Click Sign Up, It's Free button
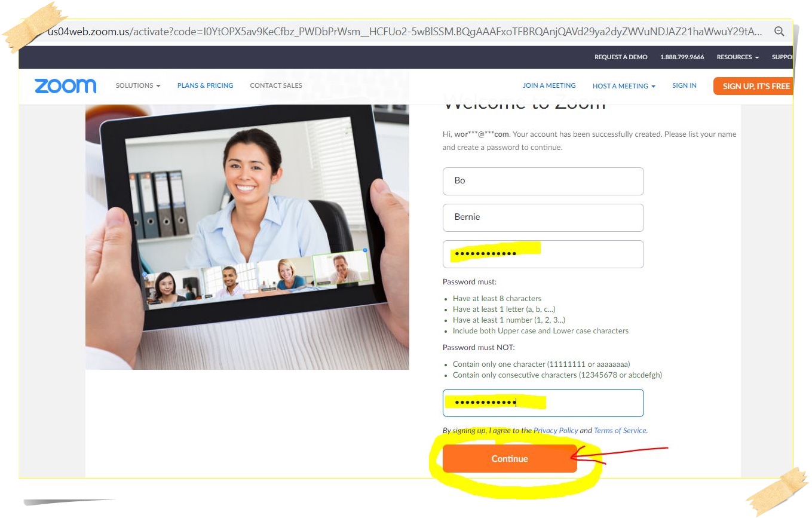The width and height of the screenshot is (812, 518). click(x=753, y=86)
